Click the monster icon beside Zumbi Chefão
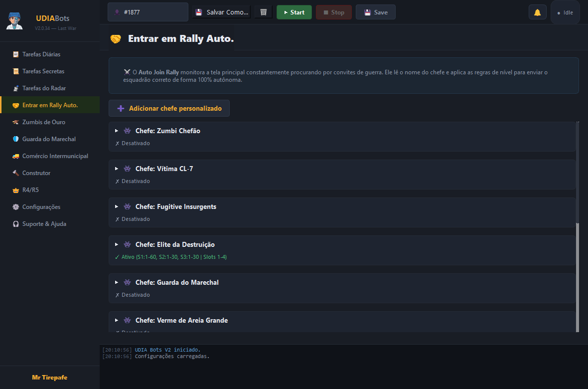Viewport: 588px width, 389px height. click(127, 131)
